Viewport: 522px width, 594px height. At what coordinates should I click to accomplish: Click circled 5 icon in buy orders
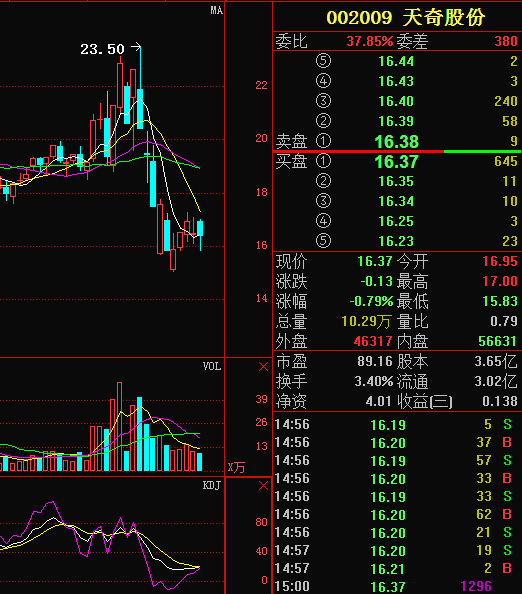[x=323, y=241]
